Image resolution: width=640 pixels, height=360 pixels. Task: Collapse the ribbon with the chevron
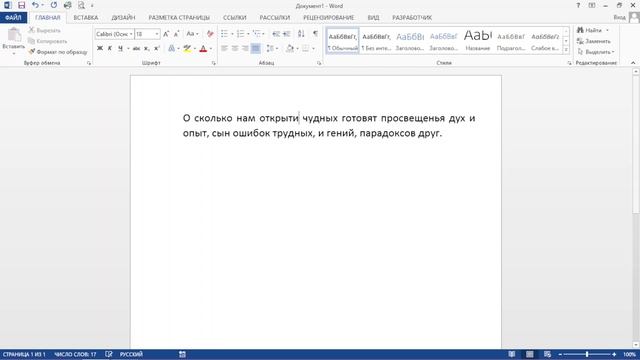click(633, 63)
